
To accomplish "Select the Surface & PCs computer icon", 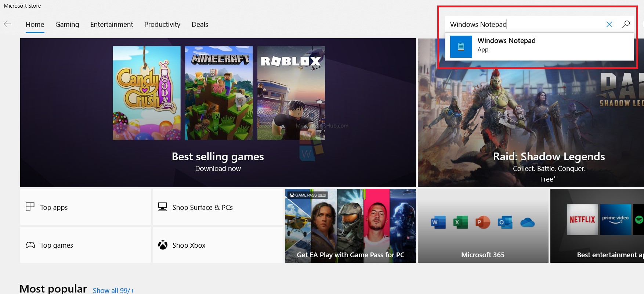I will [x=163, y=207].
